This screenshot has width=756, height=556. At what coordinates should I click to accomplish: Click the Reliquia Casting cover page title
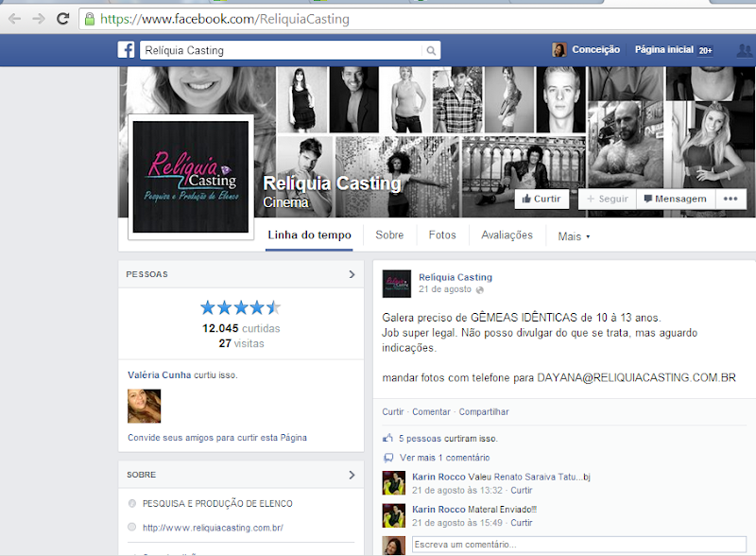tap(332, 183)
